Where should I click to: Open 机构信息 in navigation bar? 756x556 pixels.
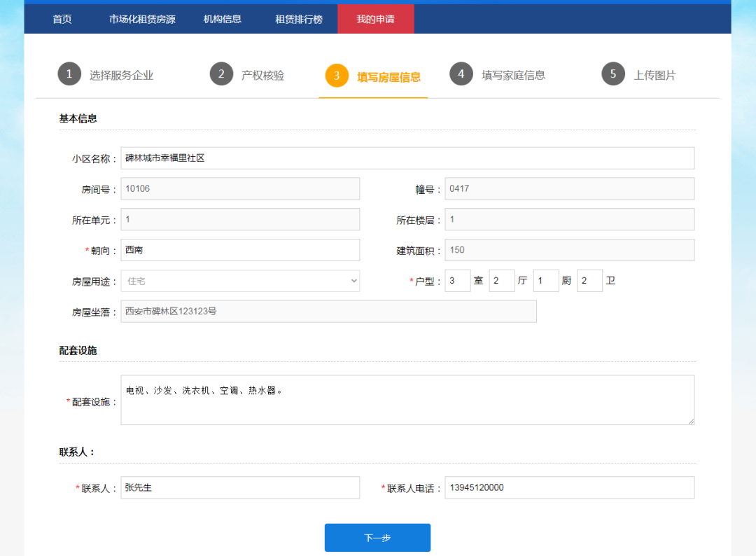click(223, 19)
